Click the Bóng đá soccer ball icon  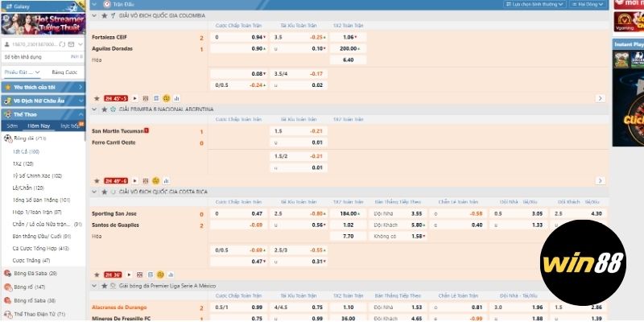[7, 138]
